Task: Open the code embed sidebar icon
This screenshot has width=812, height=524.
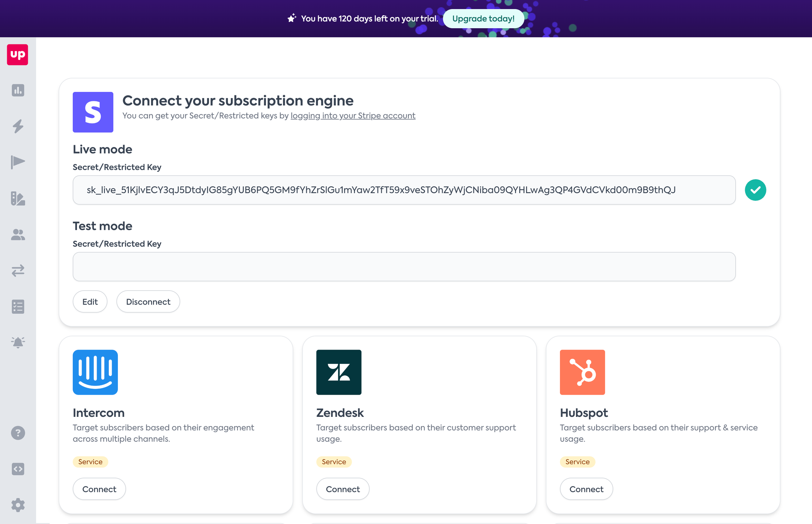Action: [18, 469]
